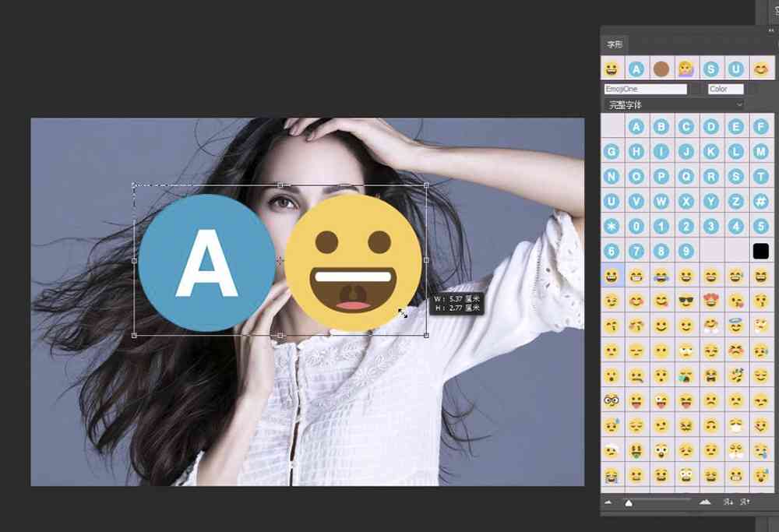Insert the circled 9 glyph
The width and height of the screenshot is (779, 532).
click(686, 251)
